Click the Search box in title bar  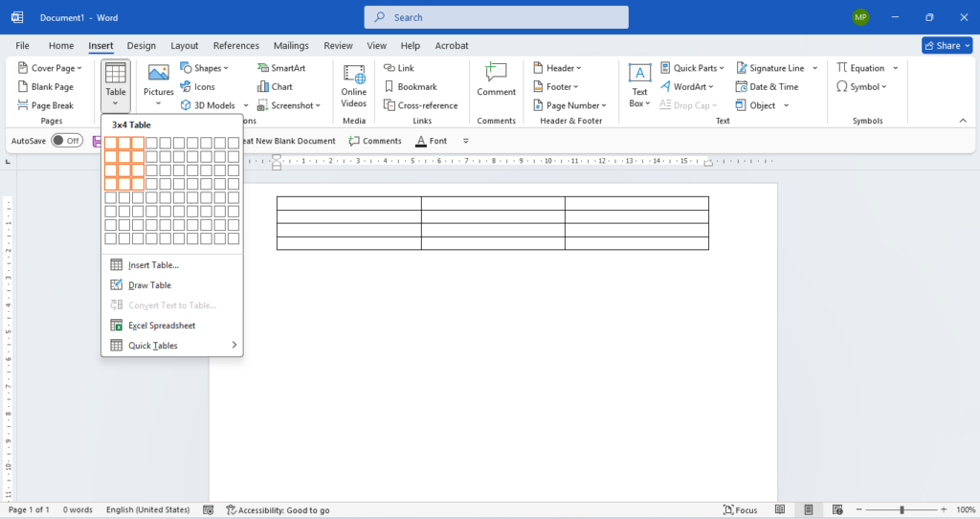[x=497, y=17]
